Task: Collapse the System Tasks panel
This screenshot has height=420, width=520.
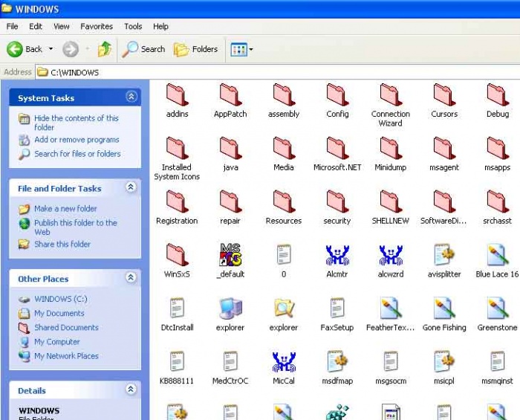Action: pyautogui.click(x=131, y=97)
